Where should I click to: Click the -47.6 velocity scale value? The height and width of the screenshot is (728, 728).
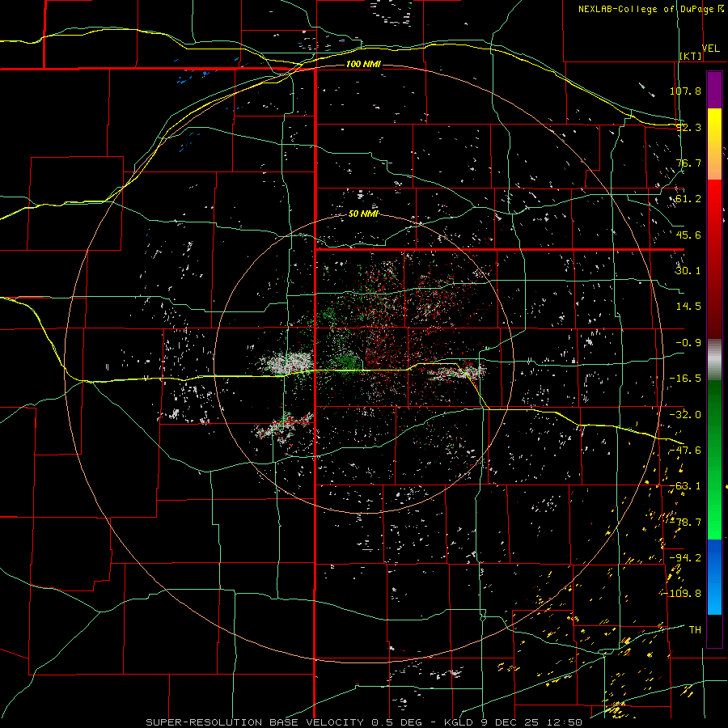[685, 451]
